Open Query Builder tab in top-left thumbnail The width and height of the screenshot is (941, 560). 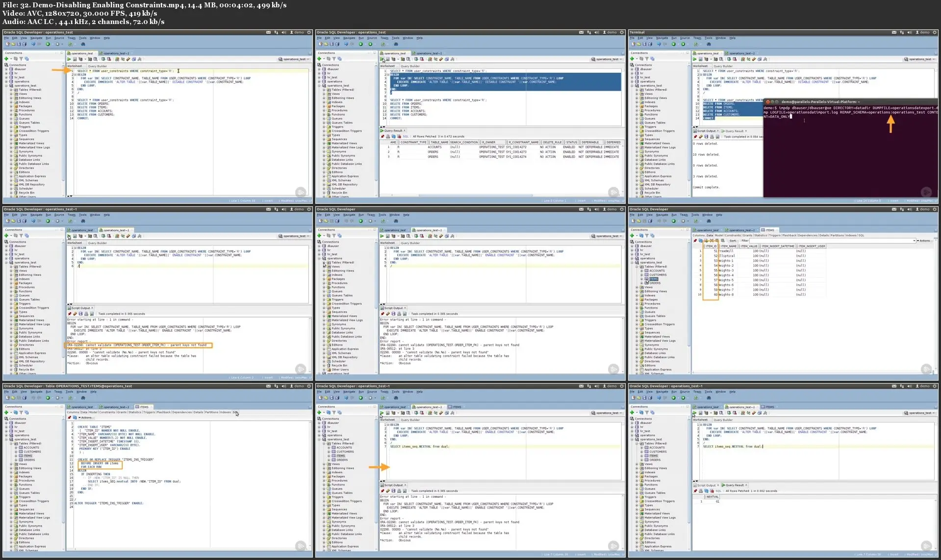click(x=97, y=66)
